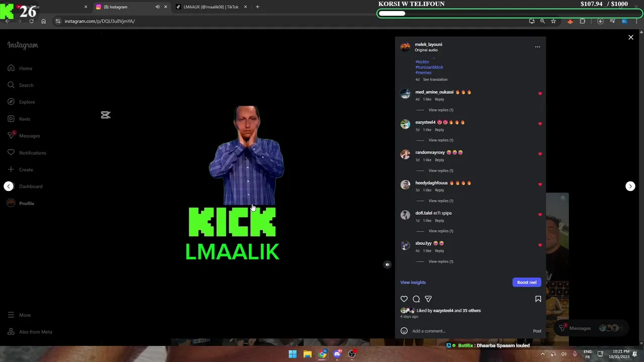Screen dimensions: 644x362
Task: Open Profile in the sidebar
Action: (x=21, y=203)
